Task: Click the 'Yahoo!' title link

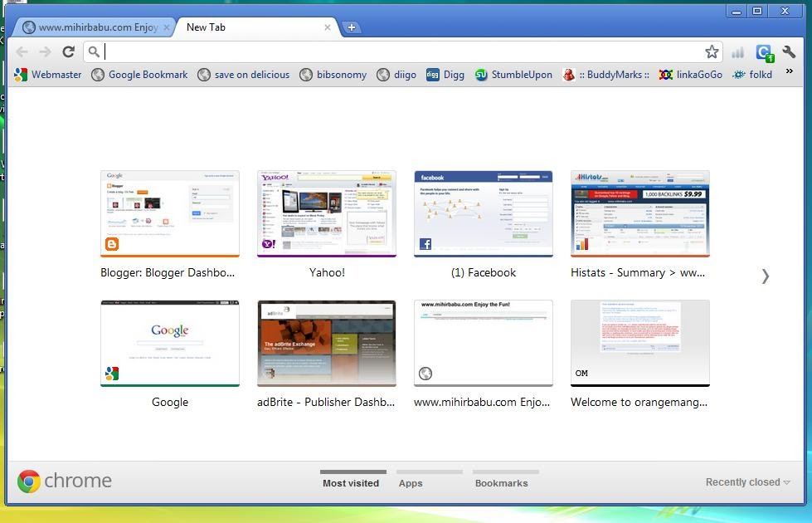Action: pyautogui.click(x=327, y=272)
